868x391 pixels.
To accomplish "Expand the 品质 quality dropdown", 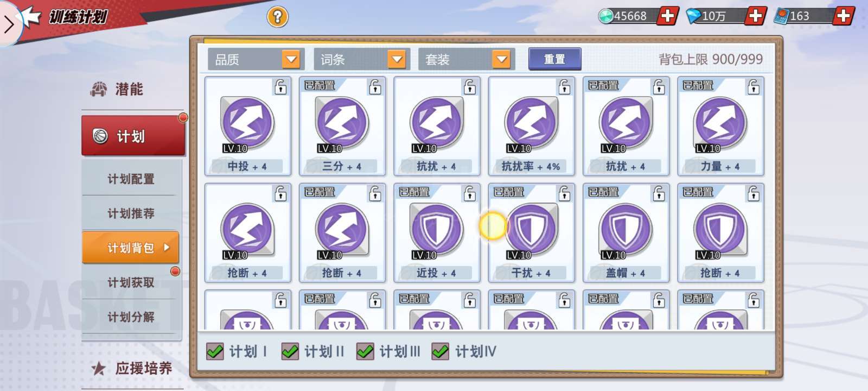I will coord(254,59).
